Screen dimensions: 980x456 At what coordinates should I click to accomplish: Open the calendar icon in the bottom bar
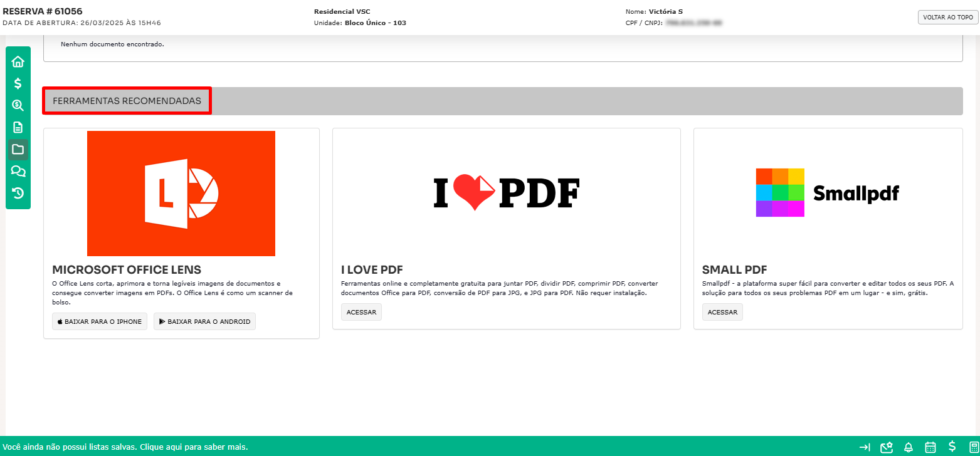pyautogui.click(x=930, y=447)
